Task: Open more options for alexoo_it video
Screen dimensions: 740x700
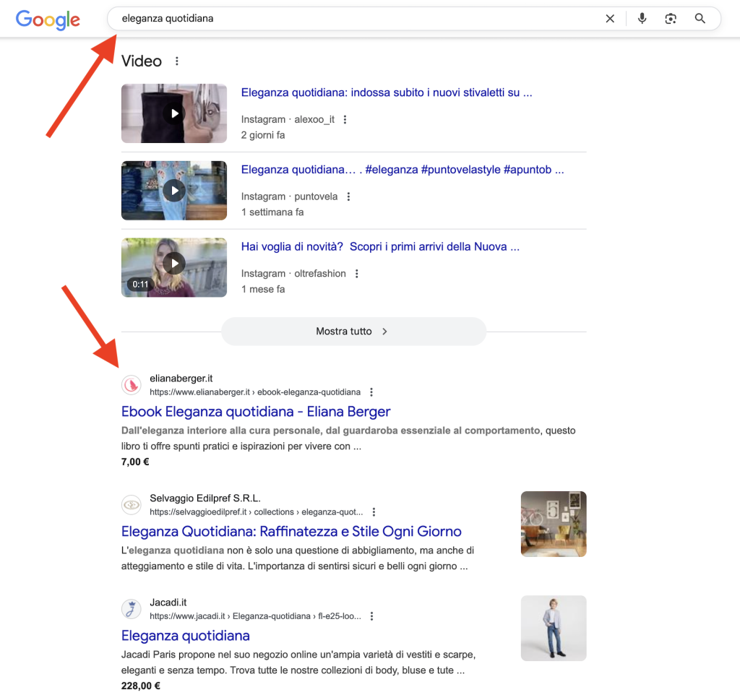Action: pos(345,119)
